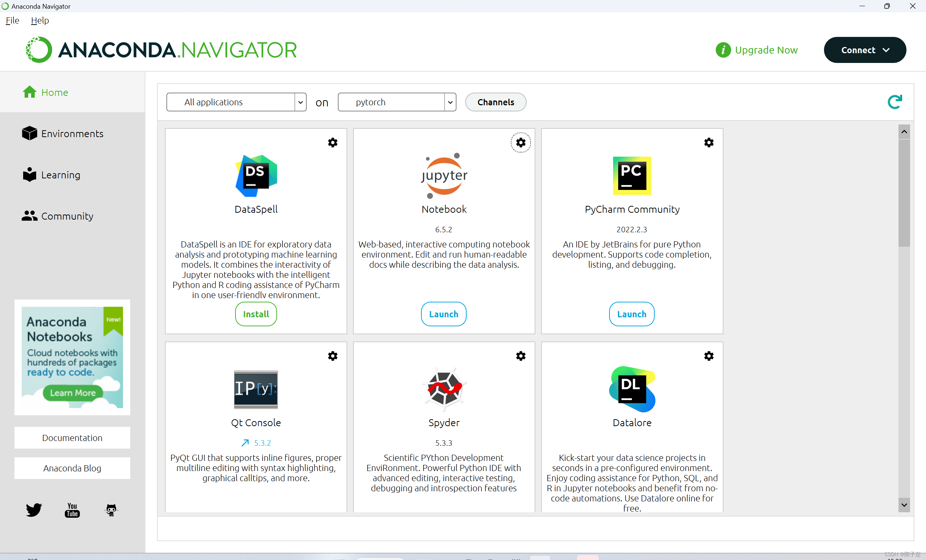Expand the Connect dropdown button
This screenshot has height=560, width=926.
[865, 50]
